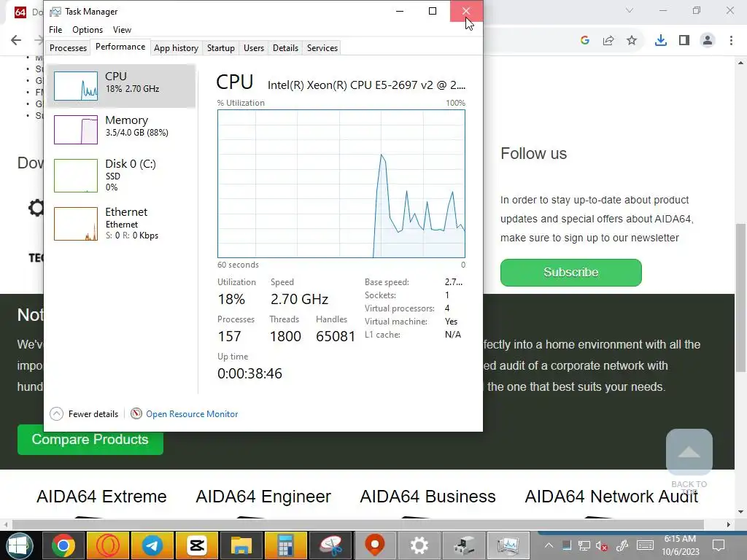Open the AIDA64 Network Audit heading
The width and height of the screenshot is (747, 560).
click(612, 497)
